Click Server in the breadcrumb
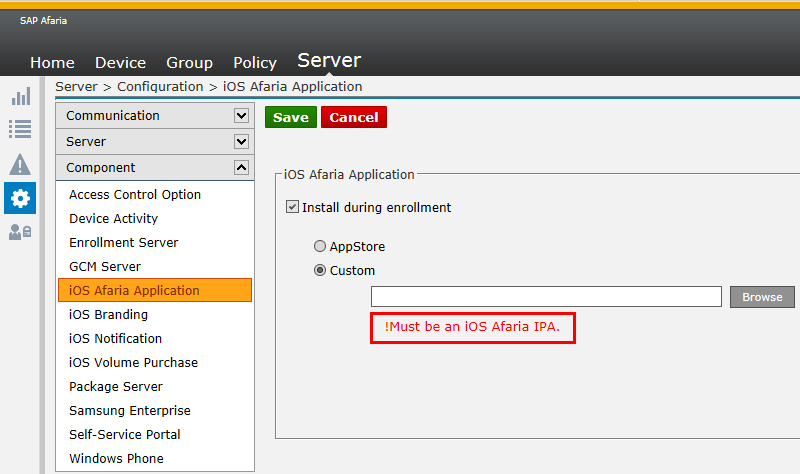The height and width of the screenshot is (474, 800). (x=76, y=87)
